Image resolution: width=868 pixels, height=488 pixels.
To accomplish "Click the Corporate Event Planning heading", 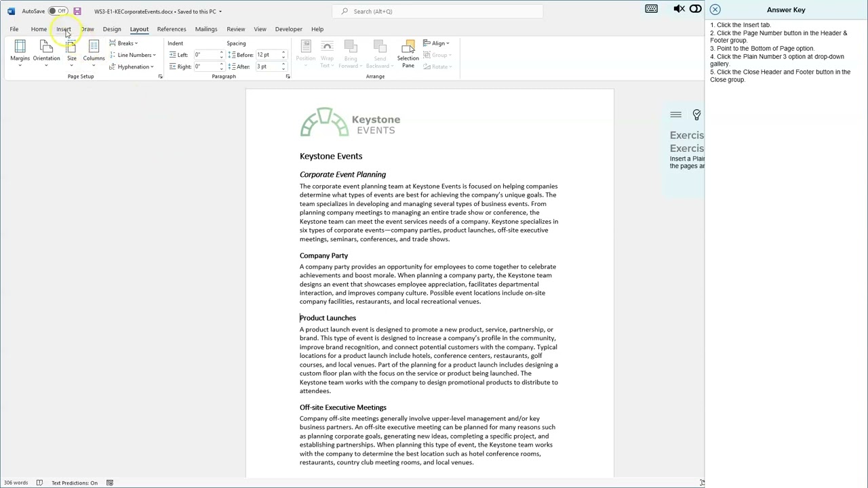I will (342, 174).
